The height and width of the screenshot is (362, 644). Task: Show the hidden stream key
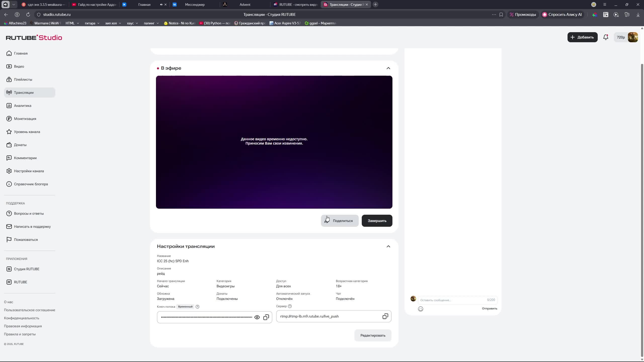click(257, 317)
